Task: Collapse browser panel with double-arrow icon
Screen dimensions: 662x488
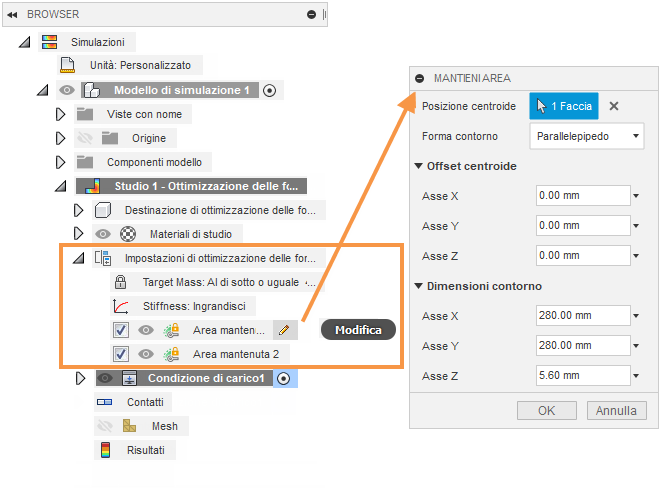Action: point(13,15)
